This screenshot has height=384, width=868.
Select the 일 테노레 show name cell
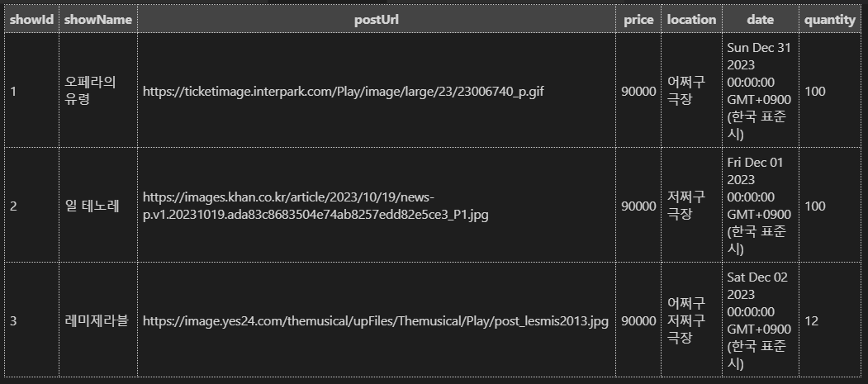pos(98,206)
